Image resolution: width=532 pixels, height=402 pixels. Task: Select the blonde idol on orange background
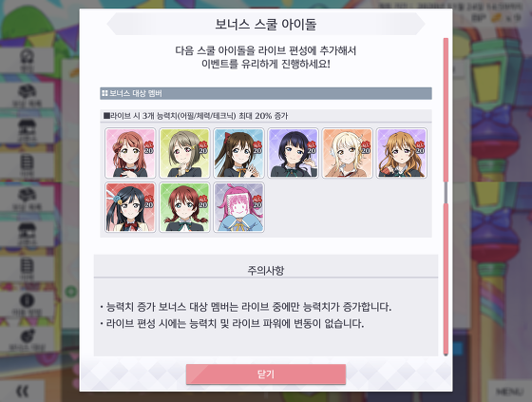tap(348, 153)
